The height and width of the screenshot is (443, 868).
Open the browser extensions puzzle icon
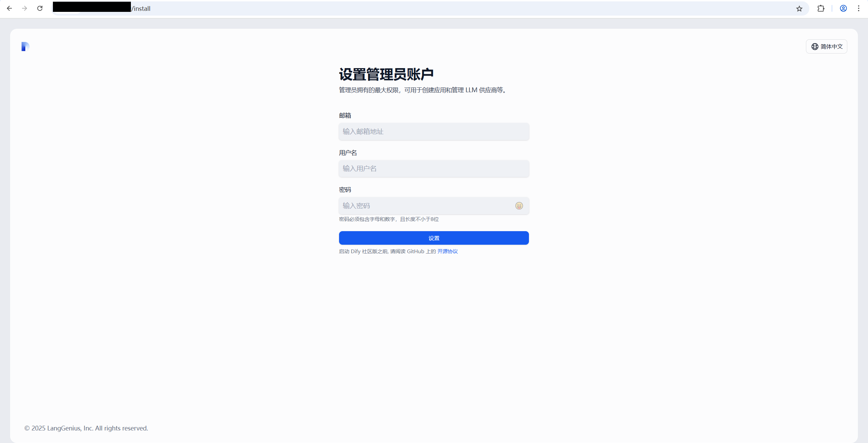(821, 8)
